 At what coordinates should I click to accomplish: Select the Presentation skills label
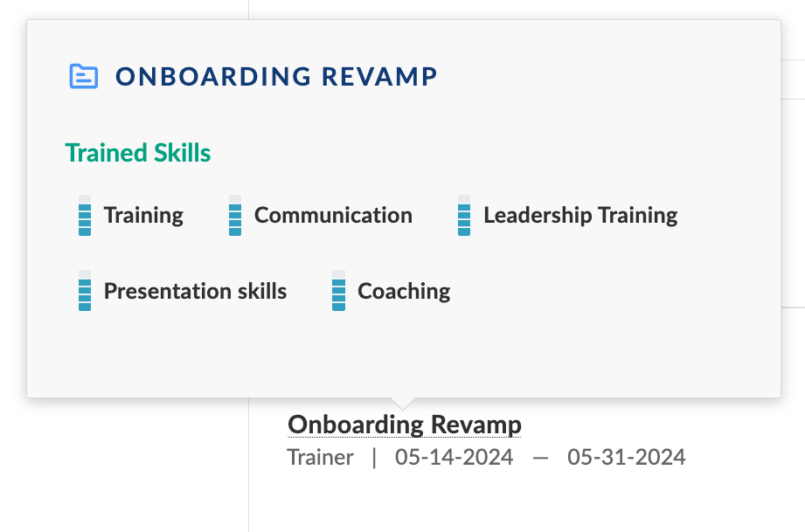pyautogui.click(x=195, y=291)
